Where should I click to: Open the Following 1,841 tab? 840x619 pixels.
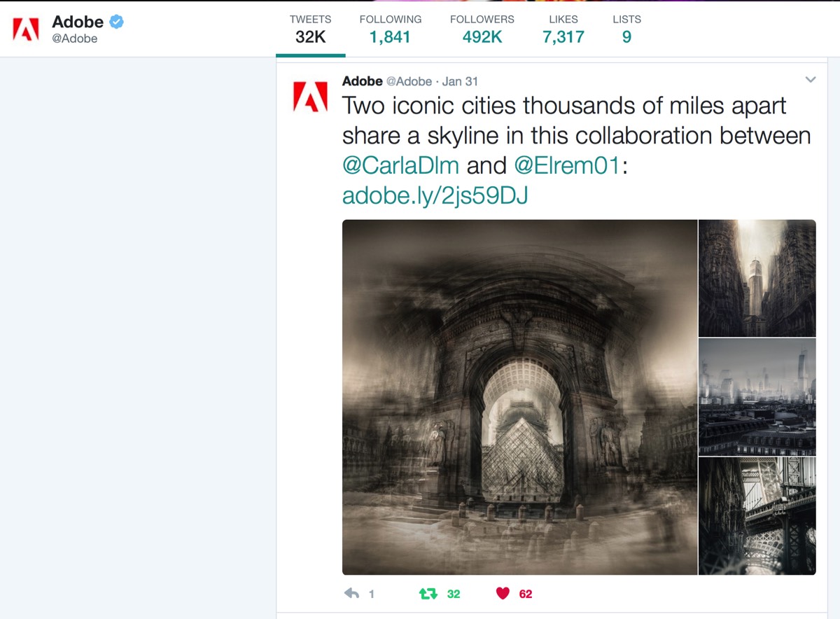pyautogui.click(x=390, y=29)
